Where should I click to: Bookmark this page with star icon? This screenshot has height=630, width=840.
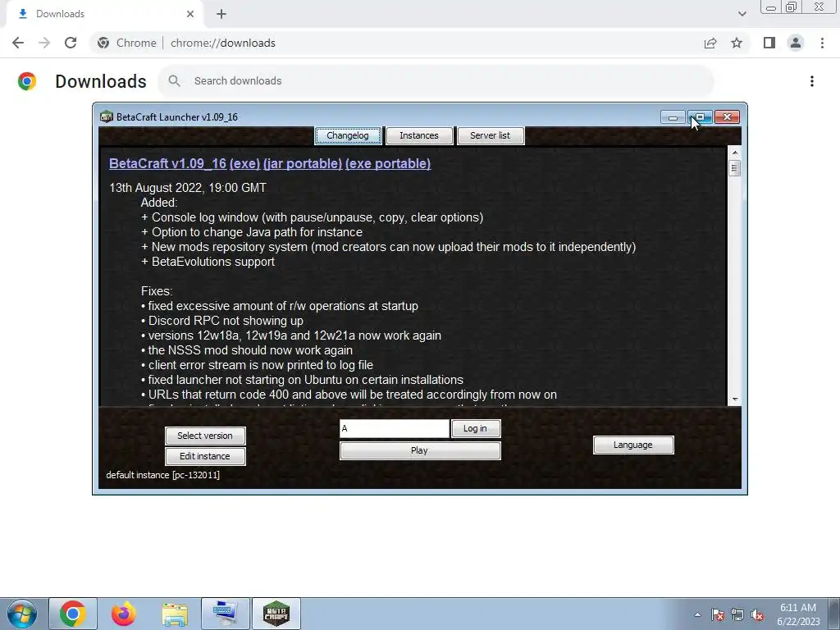[737, 43]
